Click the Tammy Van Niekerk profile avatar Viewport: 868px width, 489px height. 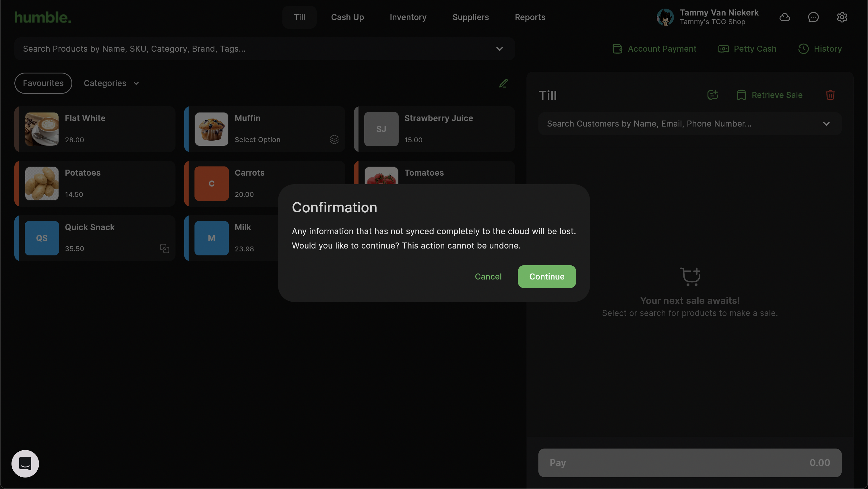pos(665,17)
